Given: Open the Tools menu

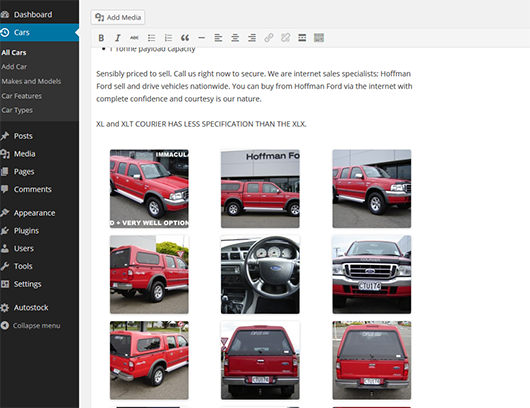Looking at the screenshot, I should (39, 266).
